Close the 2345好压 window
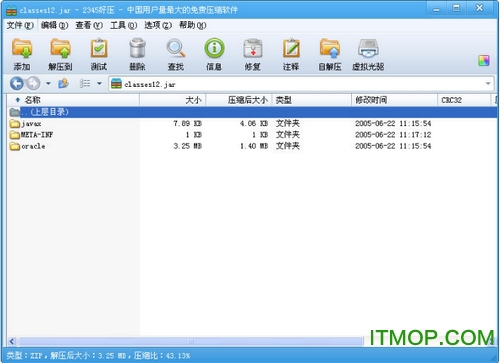The image size is (500, 363). tap(480, 9)
